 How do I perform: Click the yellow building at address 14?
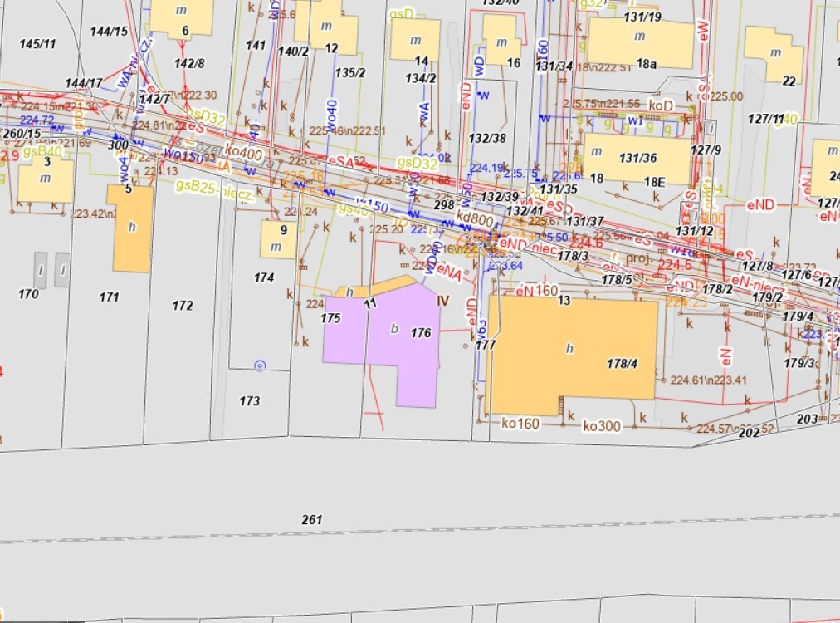coord(414,39)
